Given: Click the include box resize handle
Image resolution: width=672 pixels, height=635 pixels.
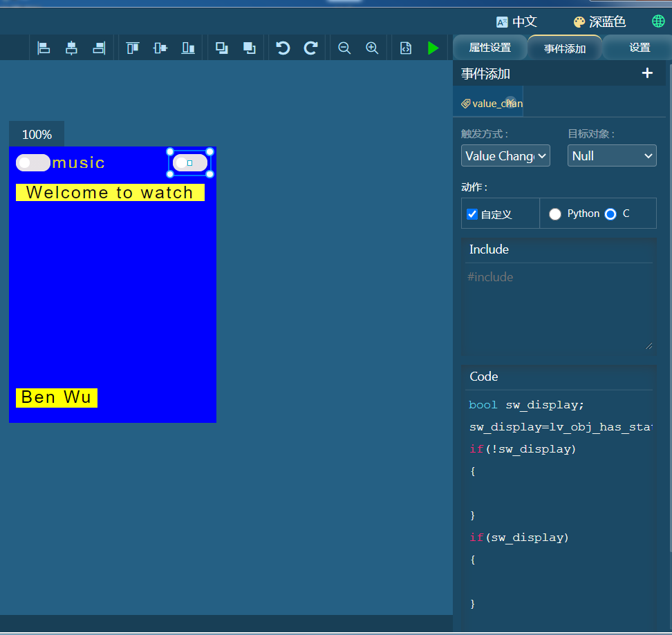Looking at the screenshot, I should [x=648, y=346].
